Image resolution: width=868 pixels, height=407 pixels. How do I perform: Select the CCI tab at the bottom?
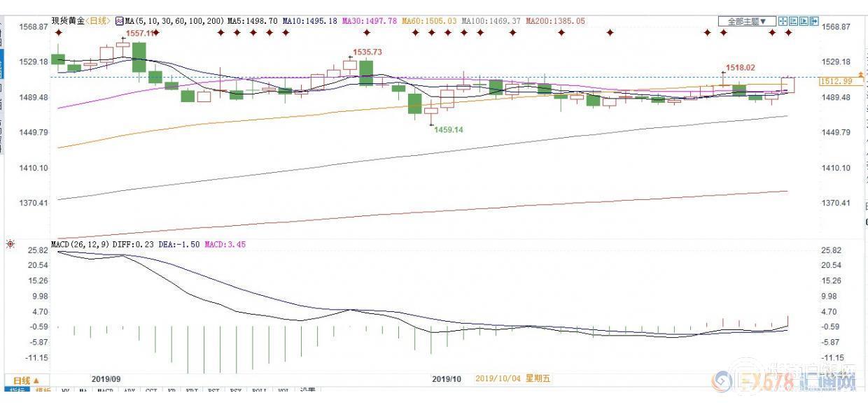(151, 390)
